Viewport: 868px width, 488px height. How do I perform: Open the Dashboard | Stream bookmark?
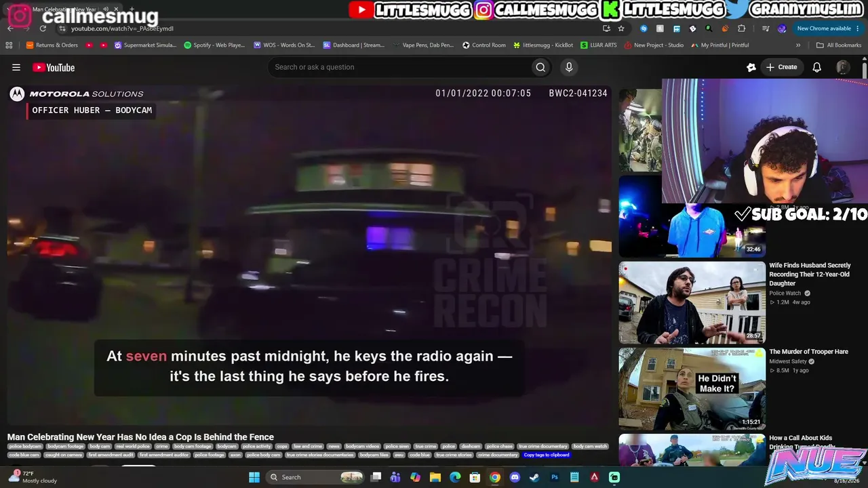pyautogui.click(x=354, y=45)
